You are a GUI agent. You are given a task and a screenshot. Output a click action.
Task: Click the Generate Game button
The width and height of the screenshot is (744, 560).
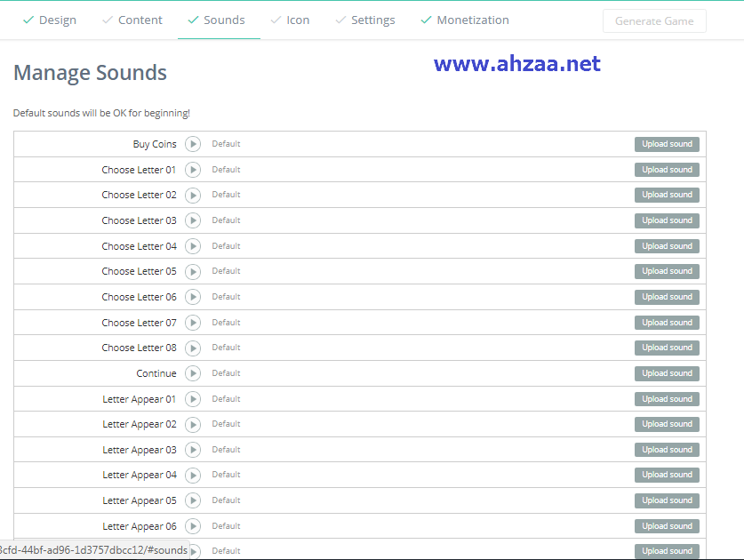click(654, 21)
